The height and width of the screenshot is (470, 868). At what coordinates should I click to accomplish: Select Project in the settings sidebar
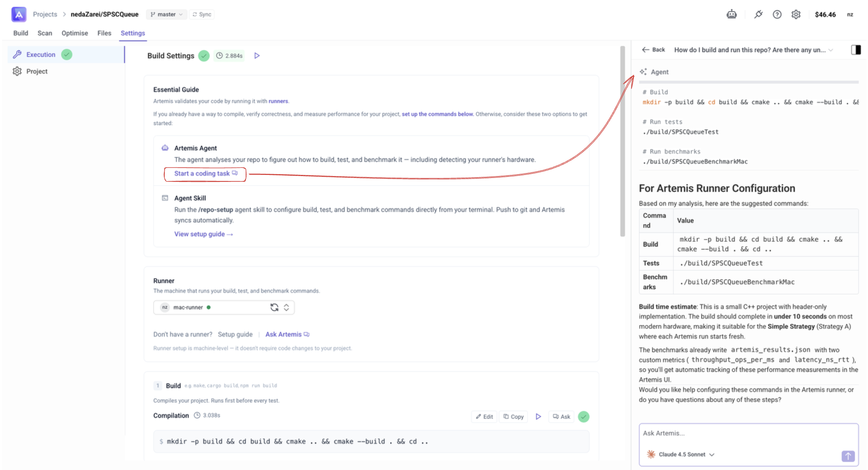pyautogui.click(x=66, y=71)
